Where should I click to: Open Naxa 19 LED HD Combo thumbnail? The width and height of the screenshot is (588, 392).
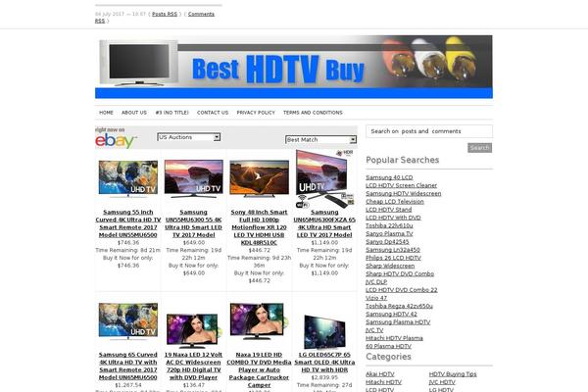(x=259, y=321)
